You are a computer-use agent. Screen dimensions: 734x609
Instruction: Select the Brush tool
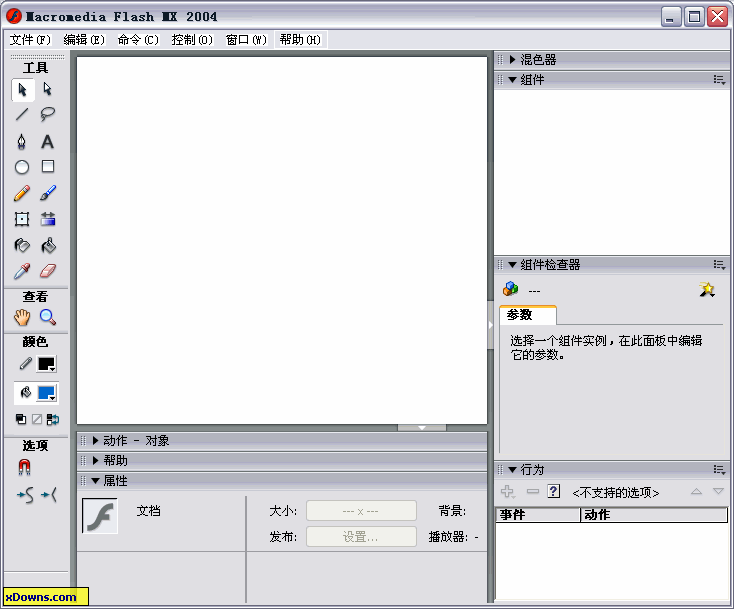(48, 193)
